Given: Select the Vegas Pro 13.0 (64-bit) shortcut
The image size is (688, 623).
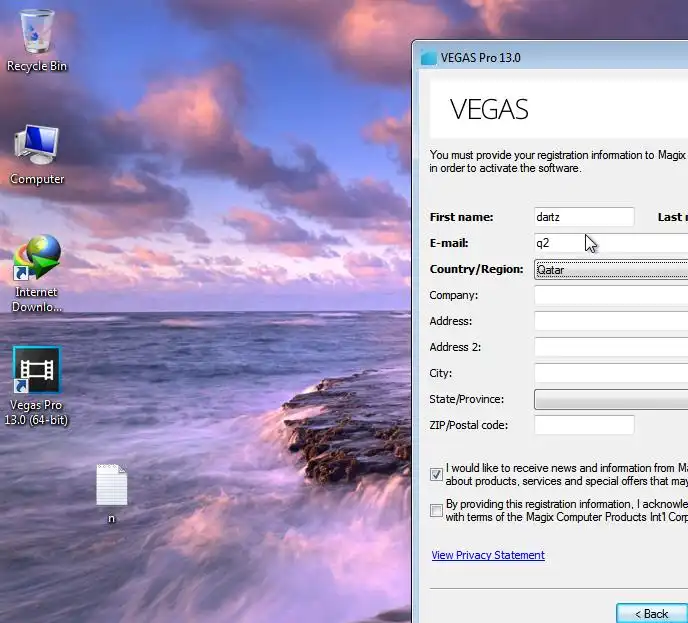Looking at the screenshot, I should coord(37,386).
